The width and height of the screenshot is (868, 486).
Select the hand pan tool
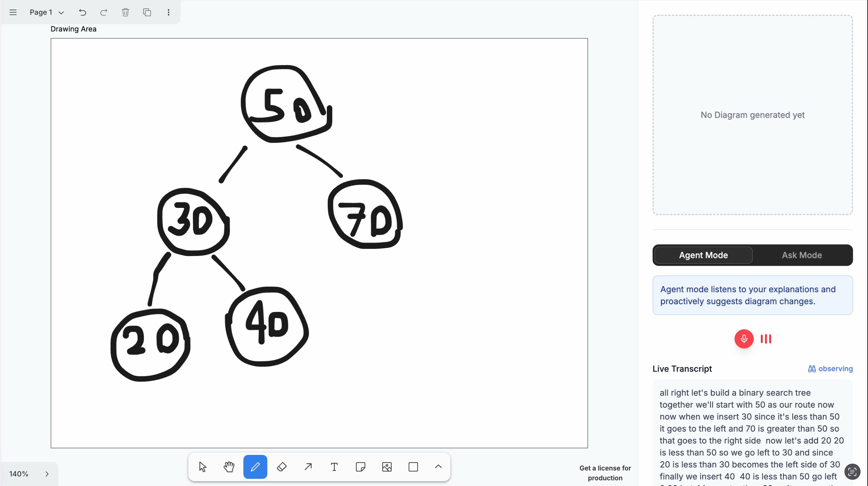point(229,467)
